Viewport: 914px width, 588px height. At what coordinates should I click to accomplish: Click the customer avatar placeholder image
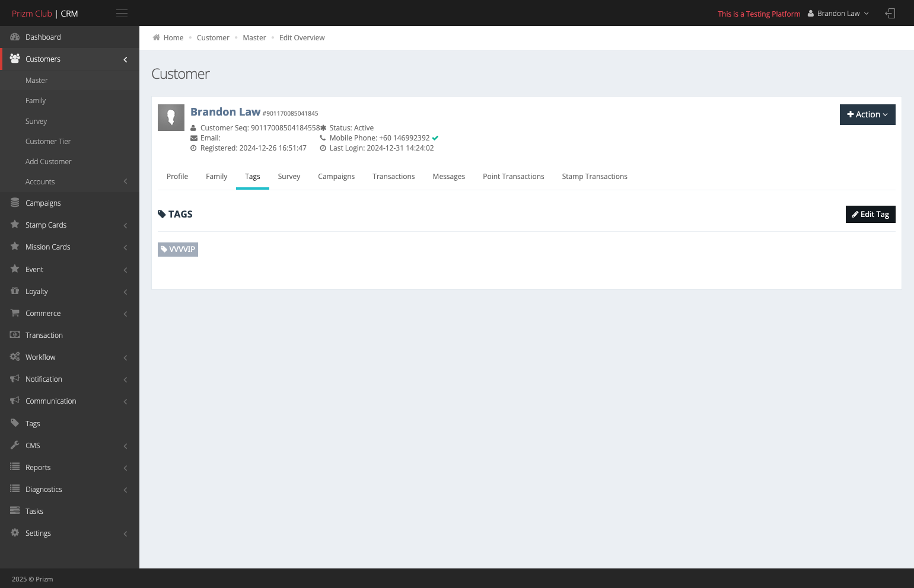pyautogui.click(x=171, y=117)
